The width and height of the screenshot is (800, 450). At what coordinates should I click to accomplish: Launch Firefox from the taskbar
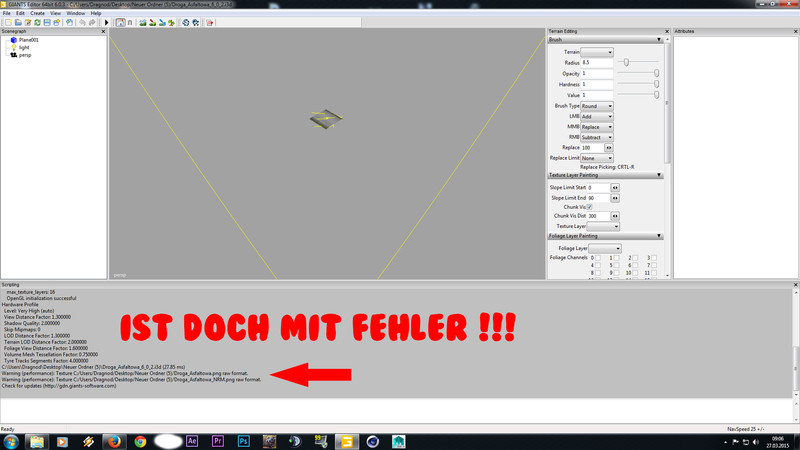tap(114, 441)
